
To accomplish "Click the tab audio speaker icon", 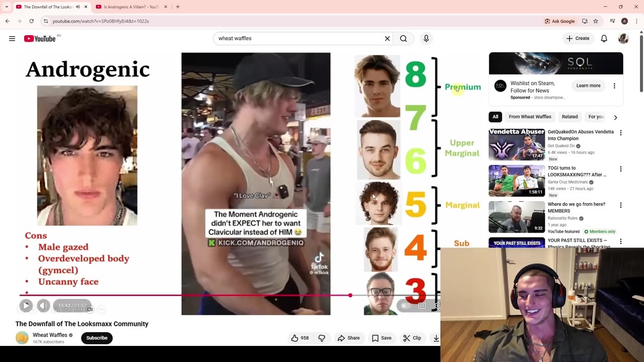I will click(77, 7).
